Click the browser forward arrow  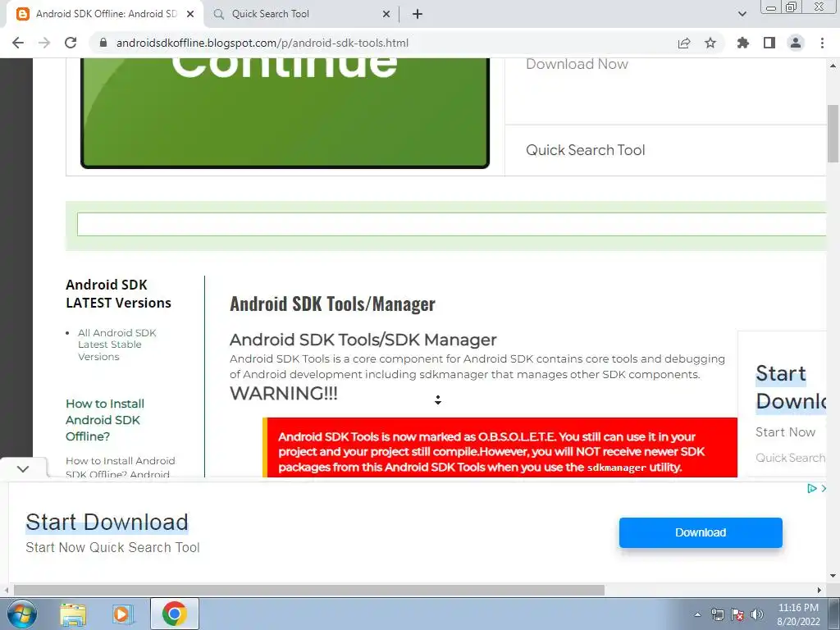44,43
